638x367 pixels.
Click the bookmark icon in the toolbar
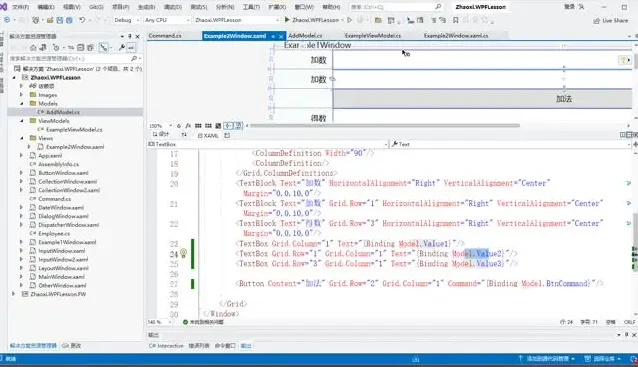[456, 20]
